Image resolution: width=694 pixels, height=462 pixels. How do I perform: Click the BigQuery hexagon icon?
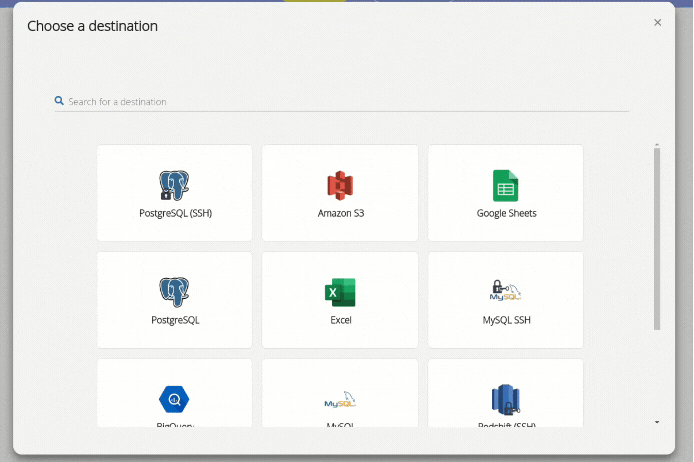click(x=174, y=399)
